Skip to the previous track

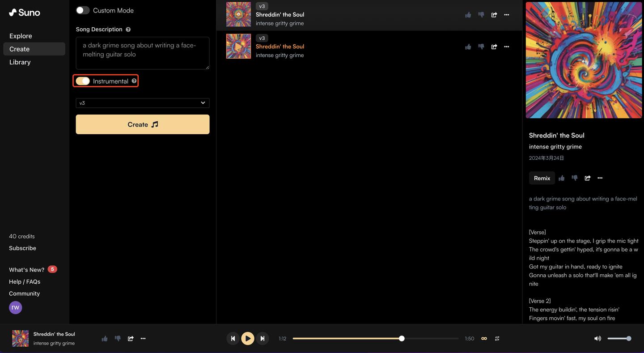(233, 339)
